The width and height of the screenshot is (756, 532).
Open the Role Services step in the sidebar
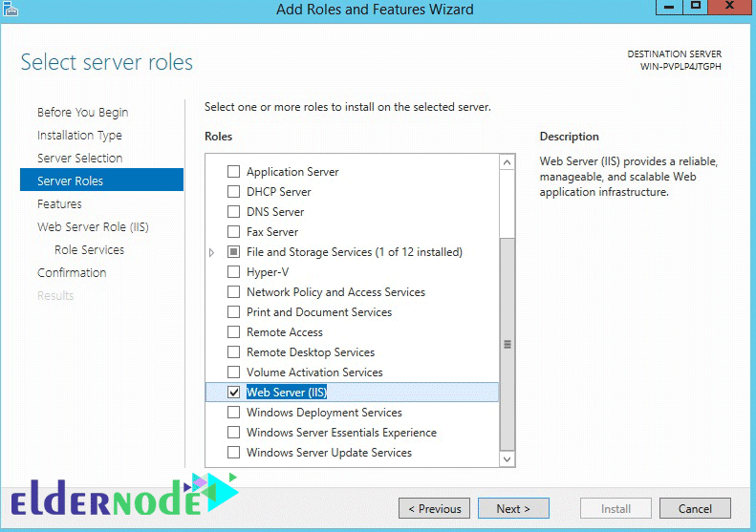89,249
